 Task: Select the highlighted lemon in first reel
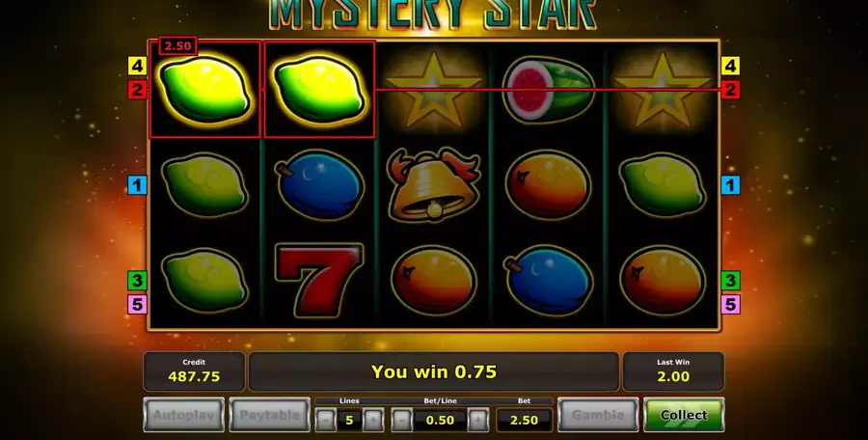(204, 90)
